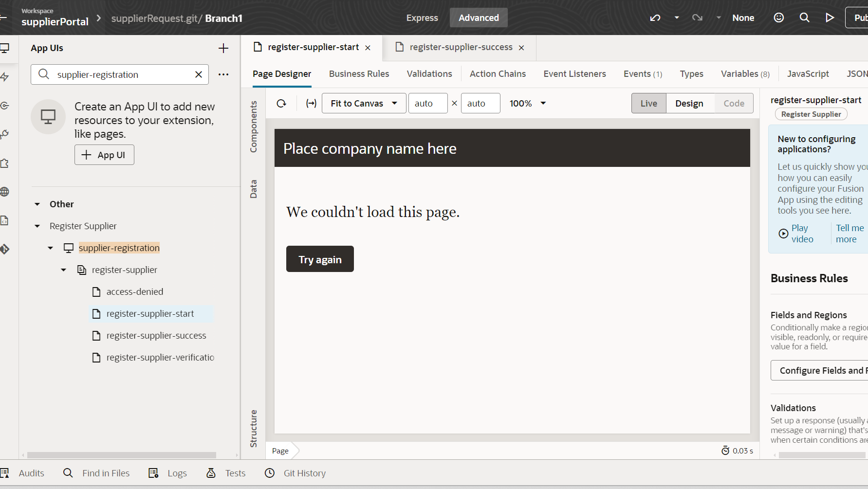Viewport: 868px width, 489px height.
Task: Click the canvas reload icon
Action: 281,103
